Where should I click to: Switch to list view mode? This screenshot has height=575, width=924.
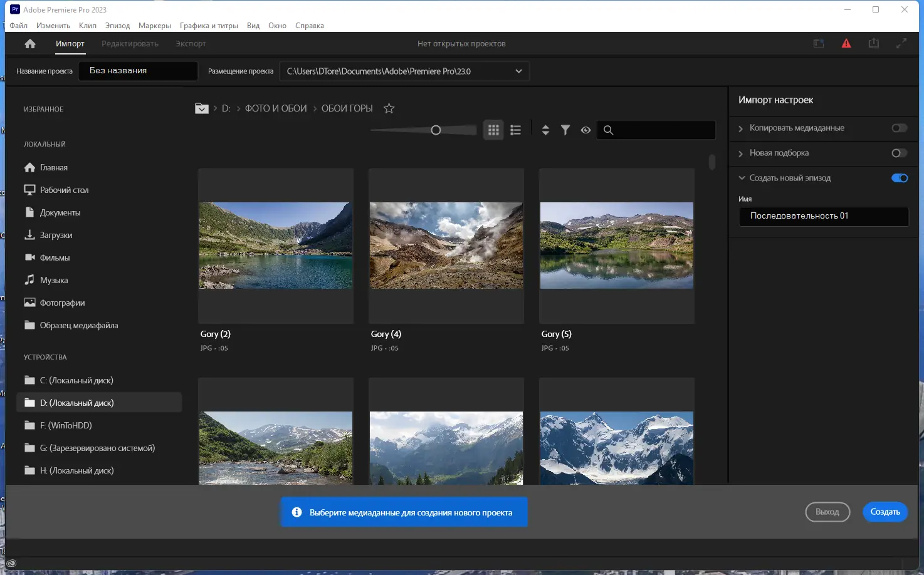click(515, 130)
